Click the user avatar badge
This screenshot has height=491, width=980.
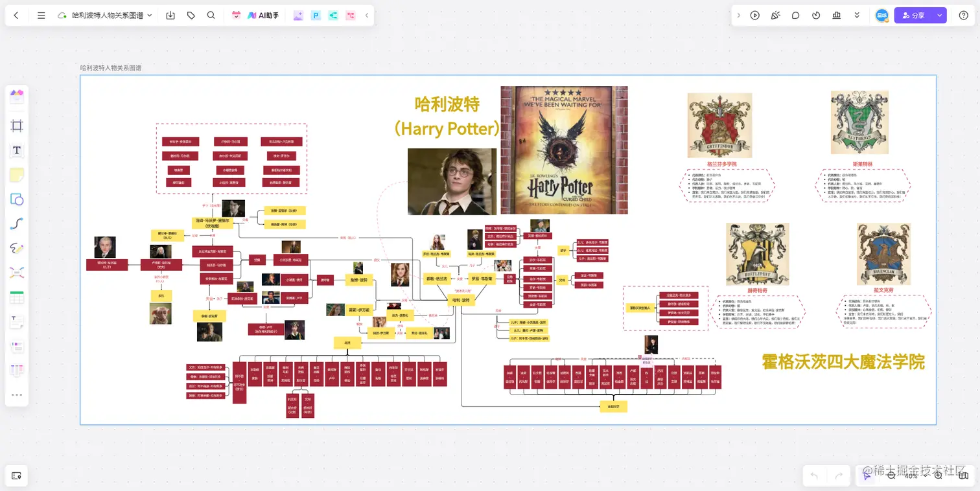882,16
